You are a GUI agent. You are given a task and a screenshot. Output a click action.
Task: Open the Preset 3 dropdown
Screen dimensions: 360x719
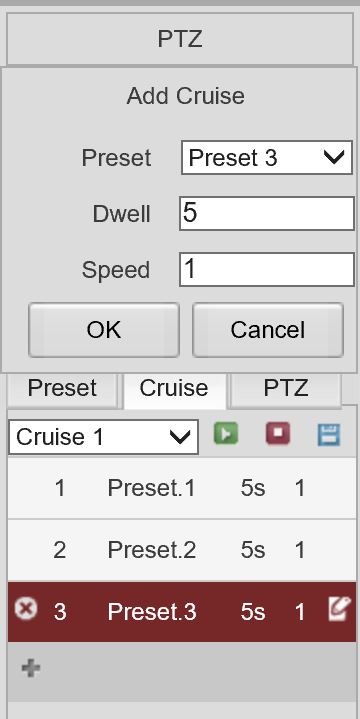pos(267,158)
